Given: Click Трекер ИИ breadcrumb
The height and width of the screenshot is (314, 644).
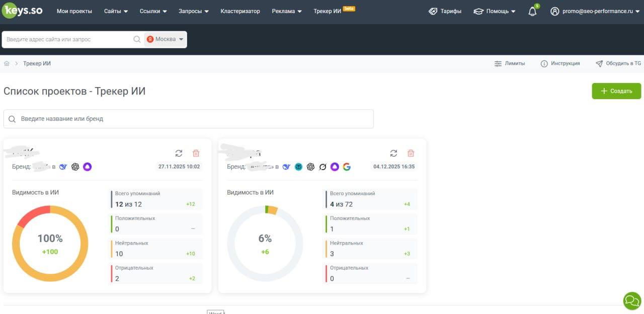Looking at the screenshot, I should point(37,63).
